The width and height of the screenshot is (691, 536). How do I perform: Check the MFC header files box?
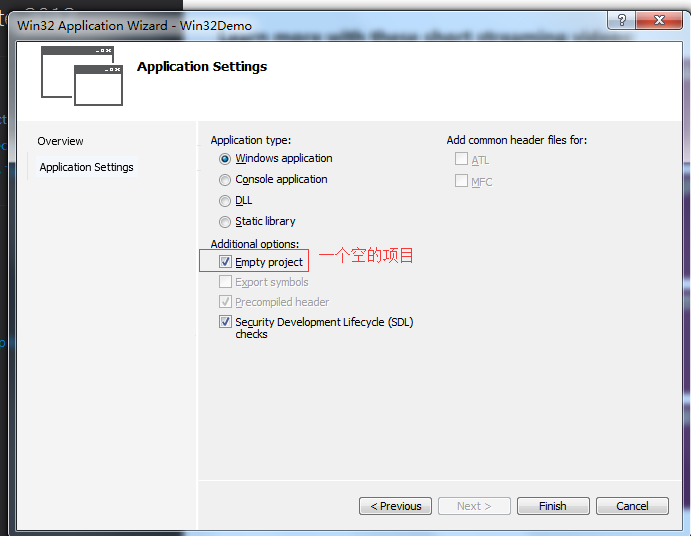(x=461, y=180)
